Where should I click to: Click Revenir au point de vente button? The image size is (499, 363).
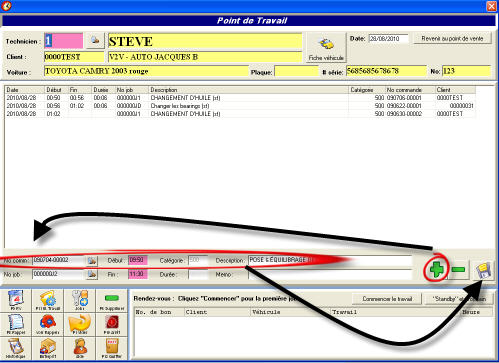pos(452,39)
